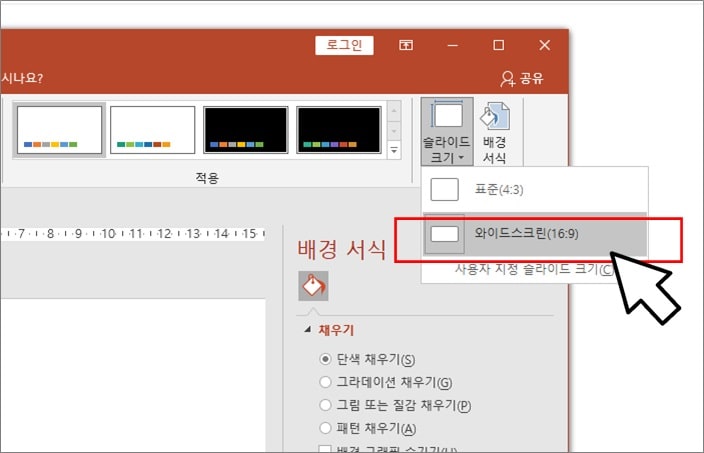Select the first white variant thumbnail

(60, 130)
